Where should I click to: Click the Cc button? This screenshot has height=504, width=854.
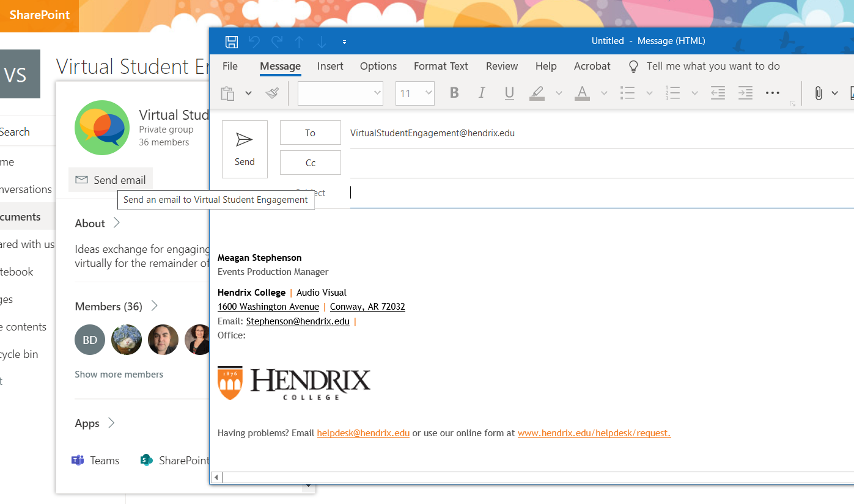click(311, 163)
